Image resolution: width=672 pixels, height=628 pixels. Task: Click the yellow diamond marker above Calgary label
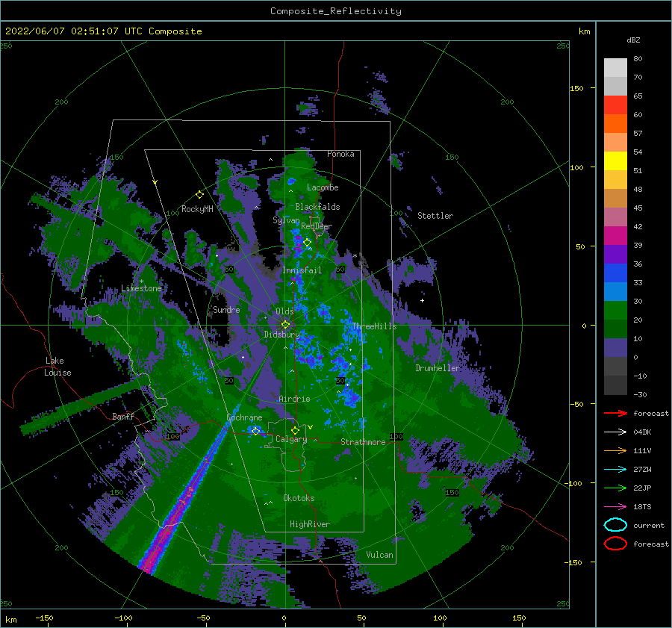click(295, 430)
